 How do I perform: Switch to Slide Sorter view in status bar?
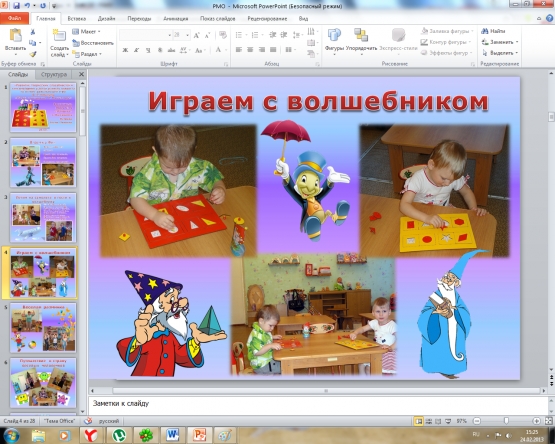coord(429,421)
